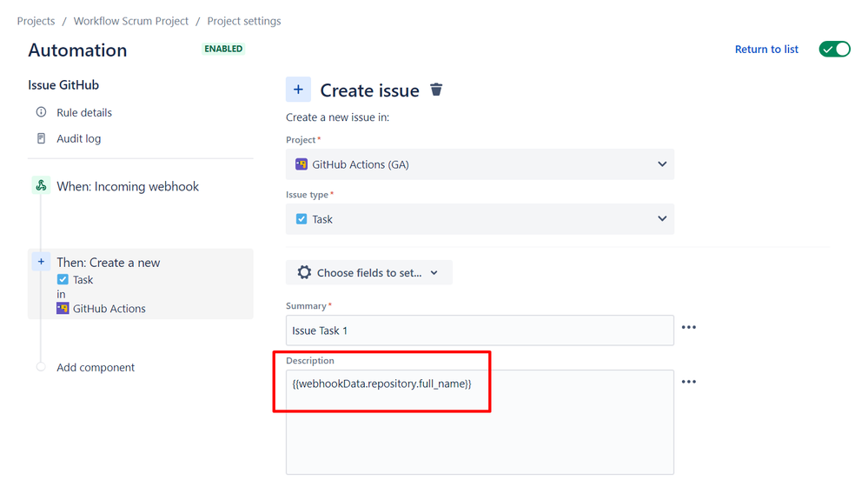Expand the Project dropdown GitHub Actions (GA)
868x494 pixels.
point(480,164)
